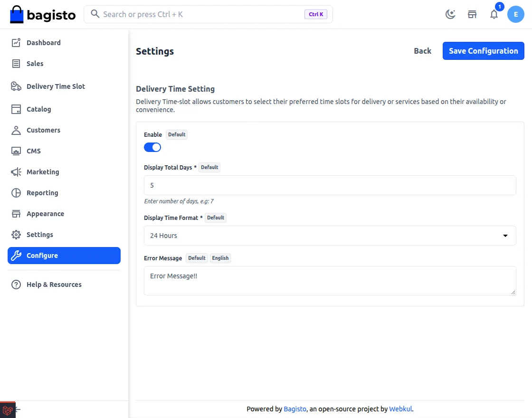This screenshot has width=532, height=418.
Task: Click Default badge beside Display Total Days
Action: click(x=209, y=167)
